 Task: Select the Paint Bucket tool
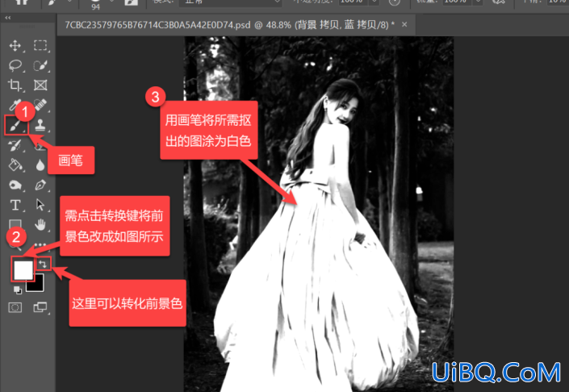15,165
